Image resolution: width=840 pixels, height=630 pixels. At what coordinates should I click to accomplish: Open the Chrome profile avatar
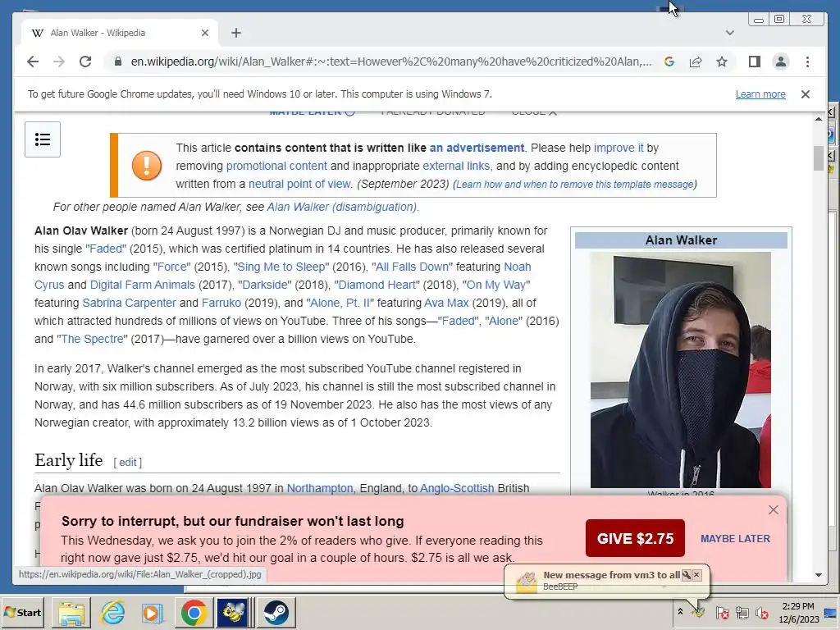click(781, 62)
